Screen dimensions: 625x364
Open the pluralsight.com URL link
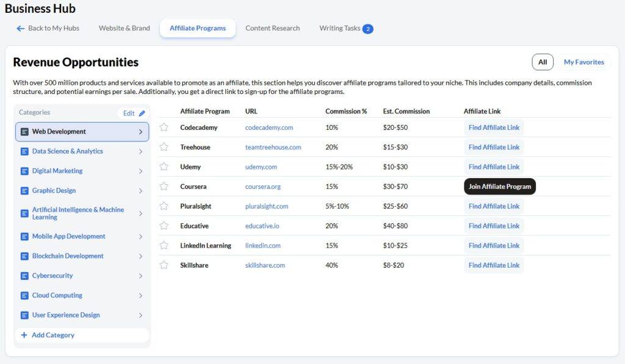(266, 206)
